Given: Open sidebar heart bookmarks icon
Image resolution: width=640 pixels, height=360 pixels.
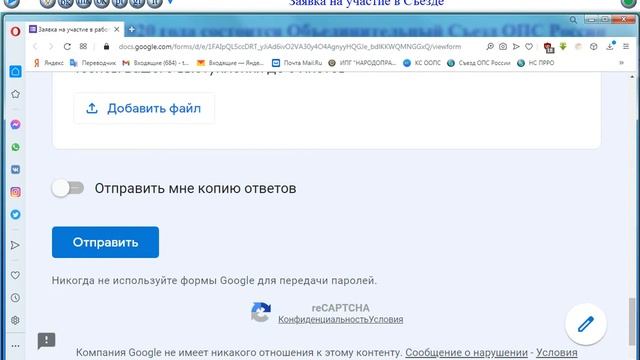Looking at the screenshot, I should point(15,275).
